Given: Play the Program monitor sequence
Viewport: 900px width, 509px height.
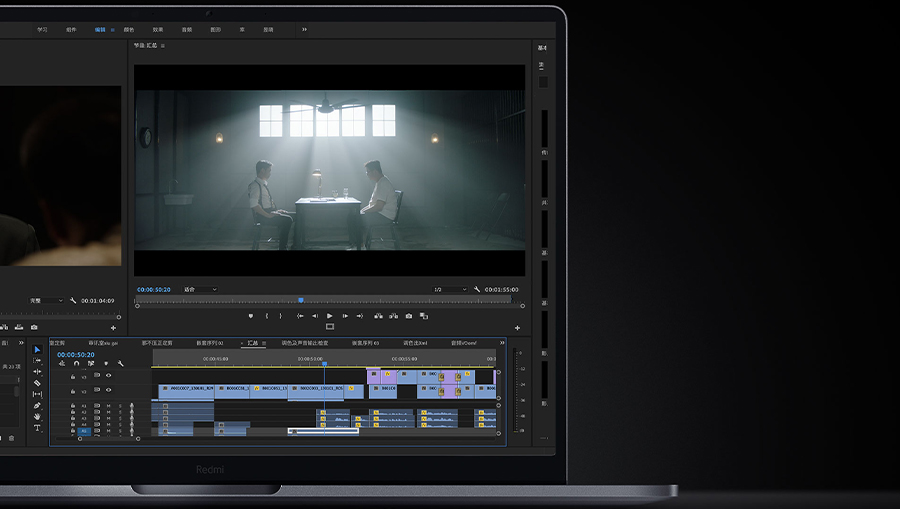Looking at the screenshot, I should (x=329, y=316).
